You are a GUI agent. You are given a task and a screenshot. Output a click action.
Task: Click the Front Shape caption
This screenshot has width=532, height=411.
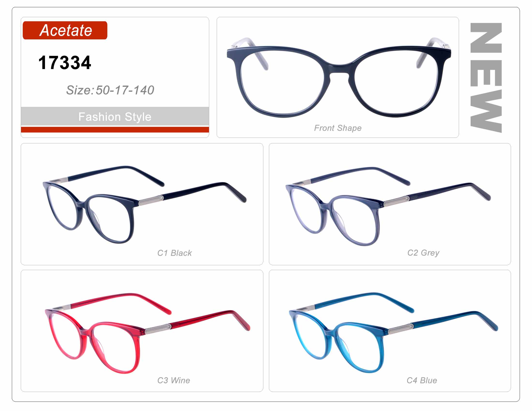(338, 128)
